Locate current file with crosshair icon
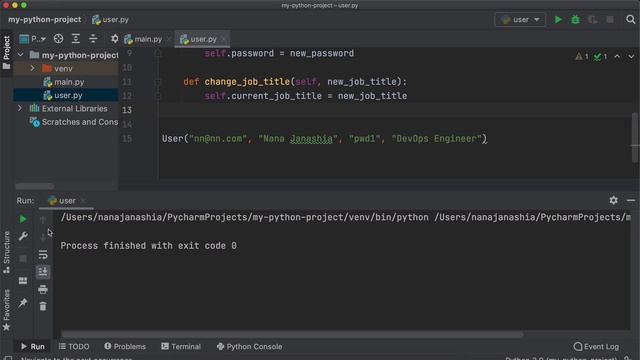 click(58, 39)
